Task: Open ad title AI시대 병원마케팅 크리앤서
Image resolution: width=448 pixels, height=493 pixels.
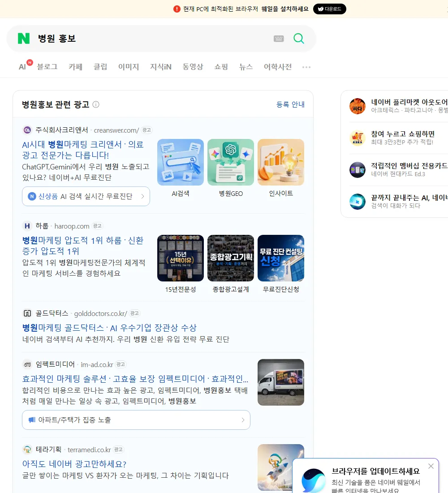Action: point(83,150)
